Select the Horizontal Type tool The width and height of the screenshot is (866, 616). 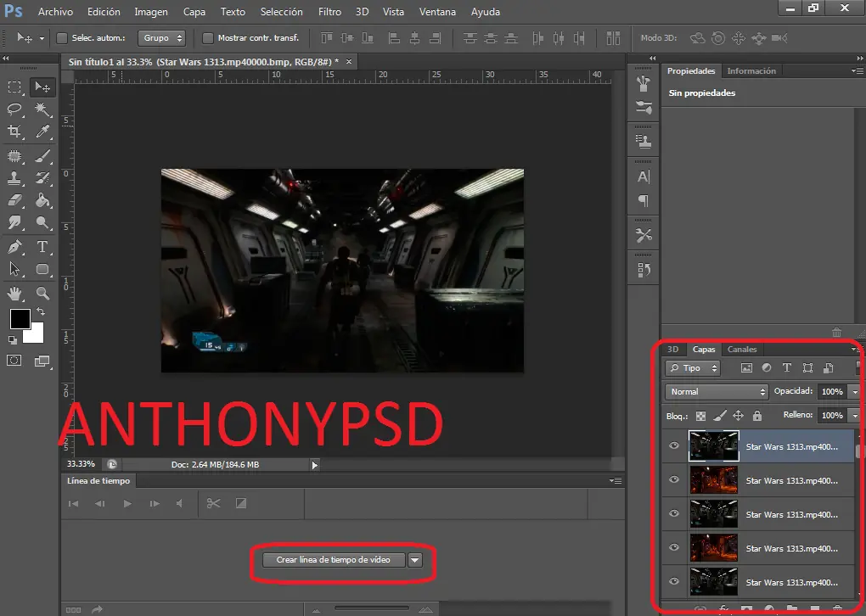tap(42, 247)
